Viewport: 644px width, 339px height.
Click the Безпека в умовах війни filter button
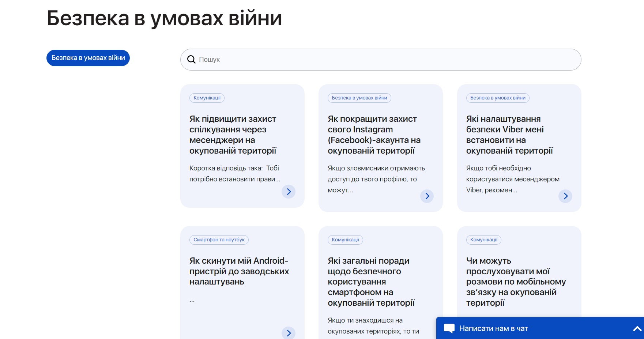point(88,57)
